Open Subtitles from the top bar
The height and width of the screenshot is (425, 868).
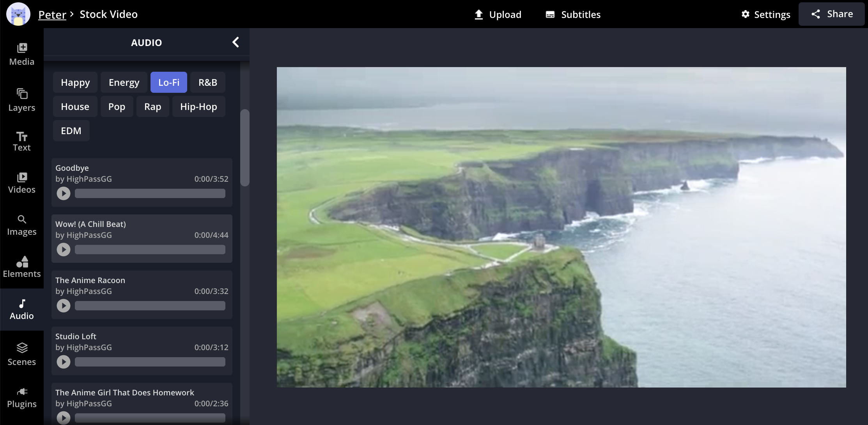tap(573, 14)
